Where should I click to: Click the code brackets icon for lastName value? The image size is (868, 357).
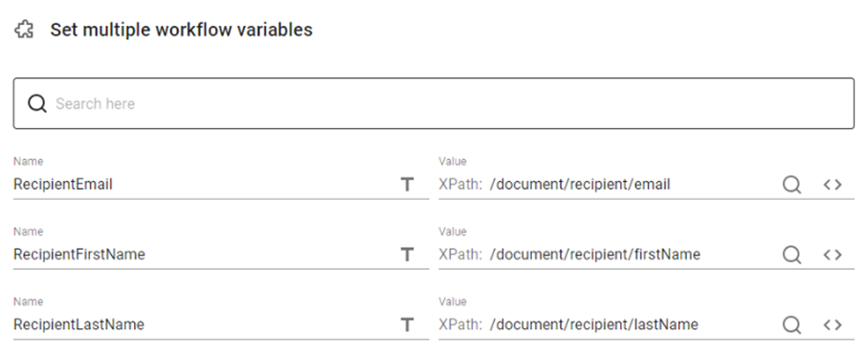833,324
